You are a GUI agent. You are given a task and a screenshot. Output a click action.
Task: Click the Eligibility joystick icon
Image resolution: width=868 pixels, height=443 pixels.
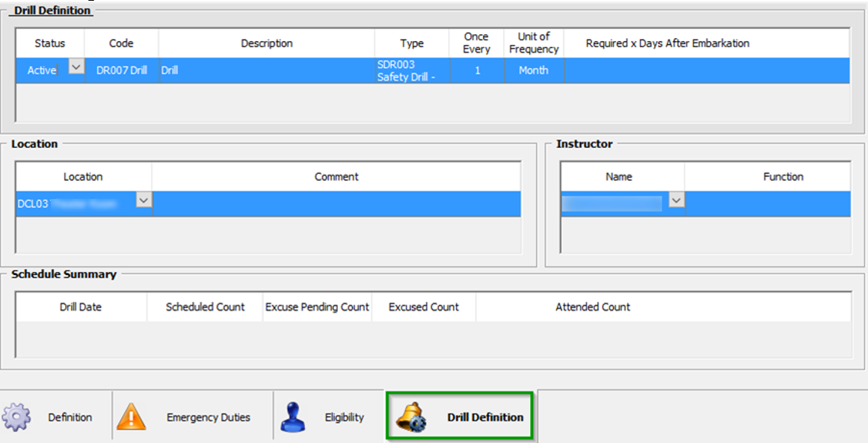[292, 416]
